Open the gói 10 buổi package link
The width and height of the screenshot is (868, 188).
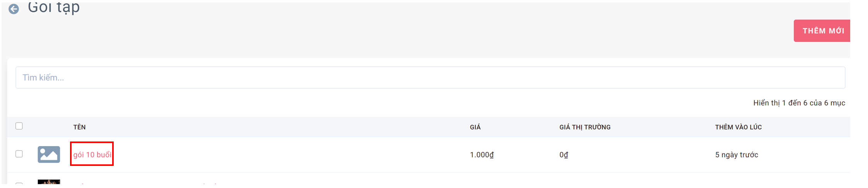[x=92, y=154]
